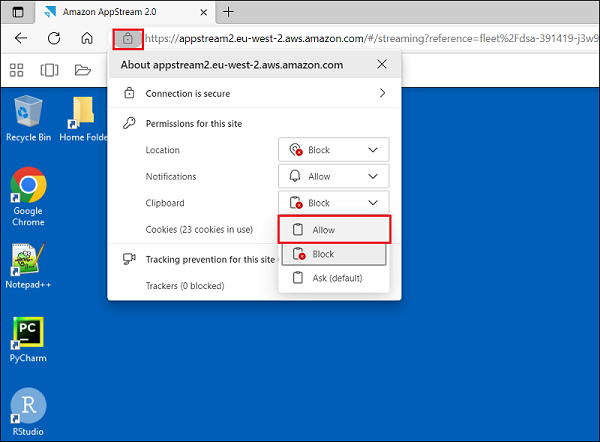This screenshot has height=442, width=600.
Task: Open a new browser tab with plus
Action: (228, 12)
